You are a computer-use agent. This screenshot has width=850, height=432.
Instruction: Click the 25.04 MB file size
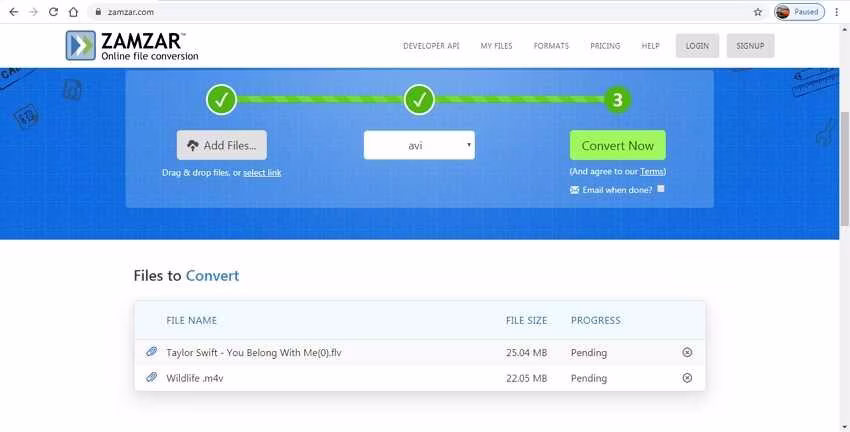click(x=526, y=352)
